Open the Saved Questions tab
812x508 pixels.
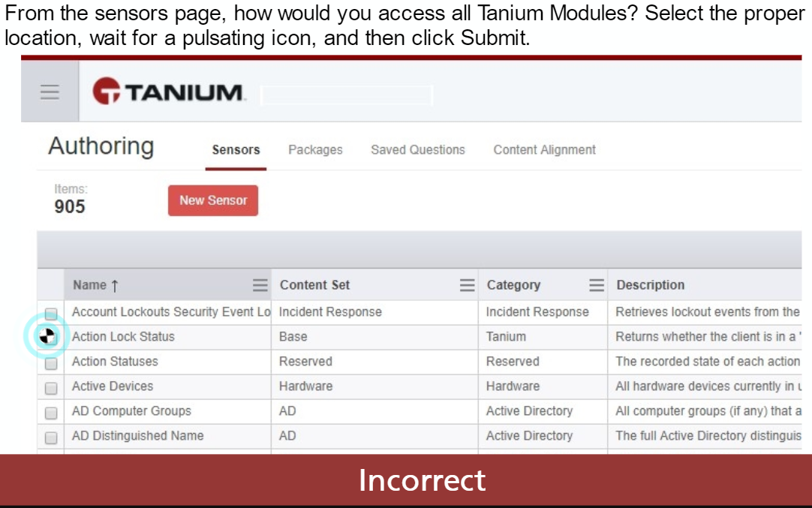coord(418,150)
